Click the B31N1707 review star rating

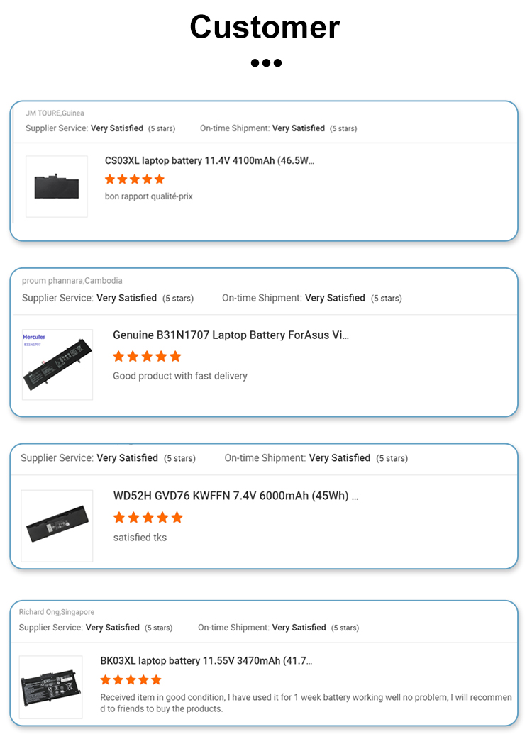(x=147, y=356)
